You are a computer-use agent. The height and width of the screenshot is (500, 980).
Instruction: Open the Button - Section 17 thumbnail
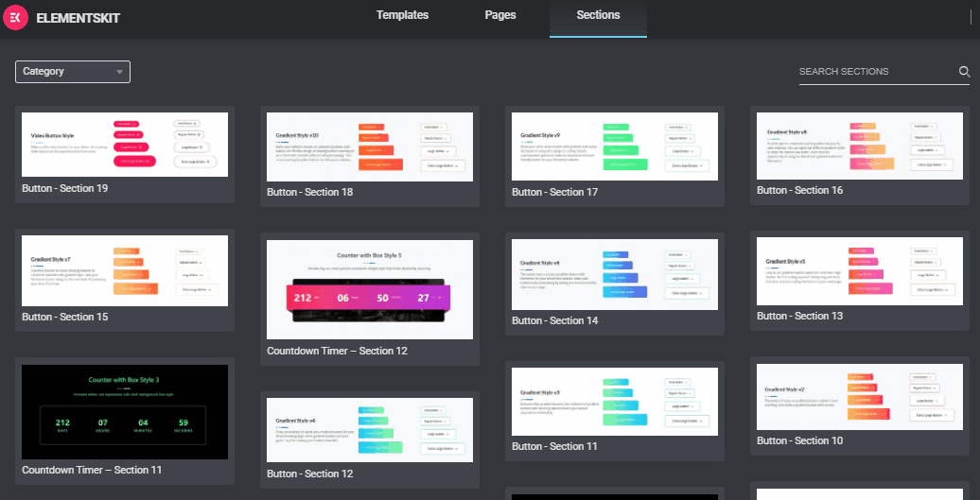(615, 147)
